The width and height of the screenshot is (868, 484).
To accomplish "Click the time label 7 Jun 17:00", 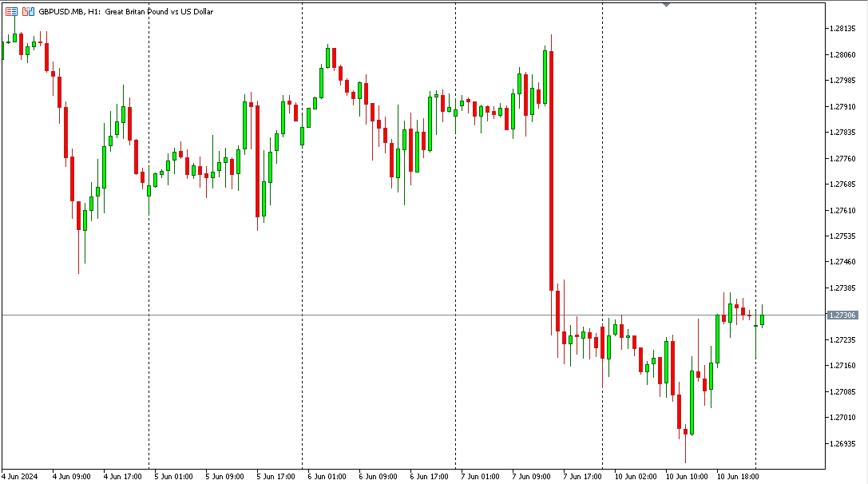I will (582, 476).
